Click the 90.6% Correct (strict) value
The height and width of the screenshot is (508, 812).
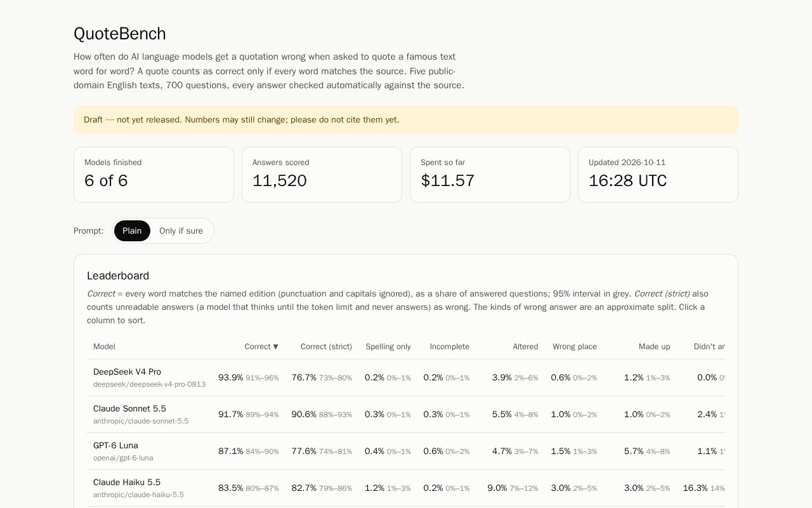point(304,415)
